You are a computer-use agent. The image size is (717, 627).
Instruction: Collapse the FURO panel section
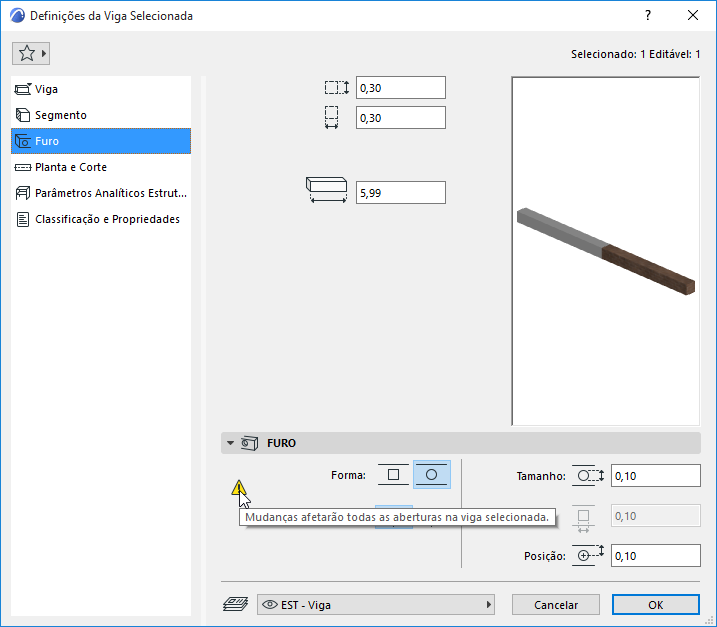pos(230,443)
